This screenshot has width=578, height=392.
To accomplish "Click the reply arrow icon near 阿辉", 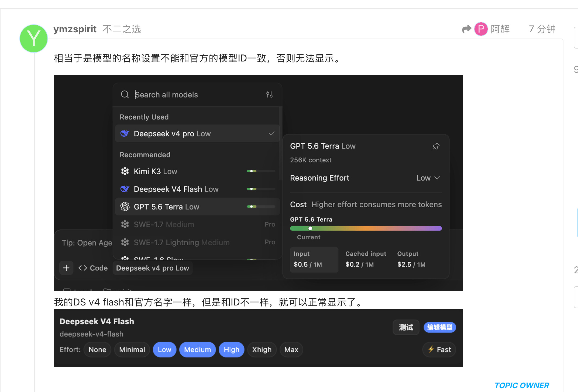I will [466, 29].
